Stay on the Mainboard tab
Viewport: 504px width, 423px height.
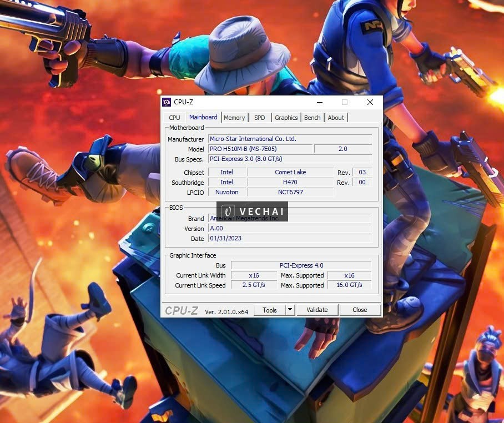click(x=203, y=117)
